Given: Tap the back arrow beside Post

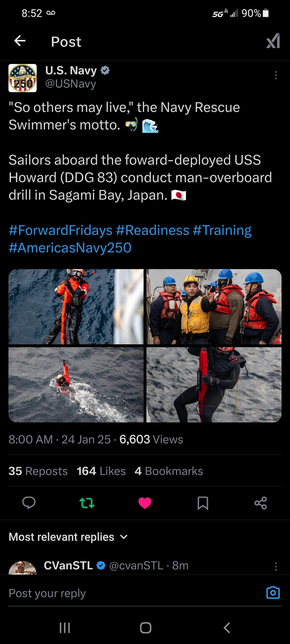Looking at the screenshot, I should point(20,41).
